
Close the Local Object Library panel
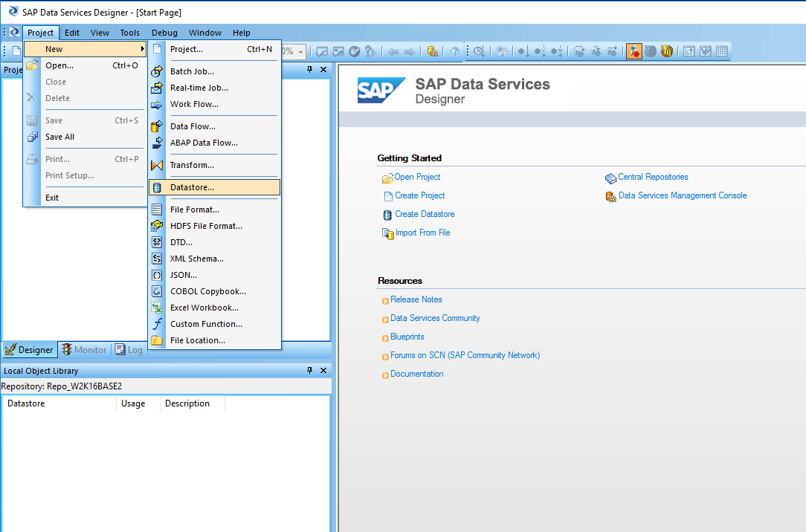[x=323, y=370]
